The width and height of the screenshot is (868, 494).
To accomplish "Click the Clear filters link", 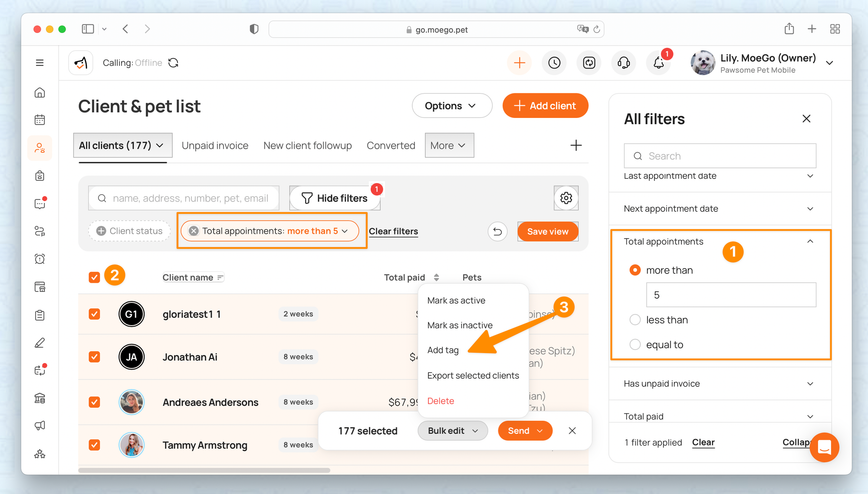I will click(x=393, y=232).
